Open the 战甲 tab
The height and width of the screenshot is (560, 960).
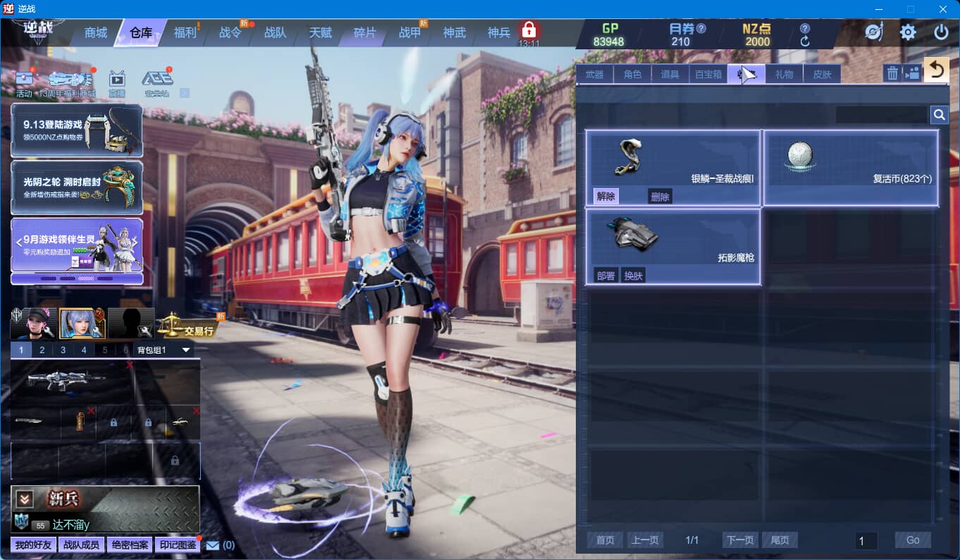410,33
